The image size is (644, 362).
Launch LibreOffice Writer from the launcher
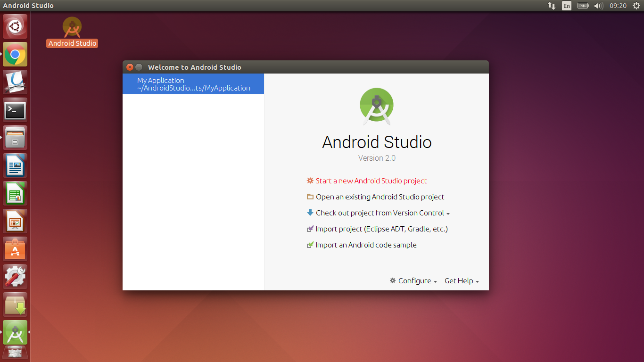pos(15,166)
